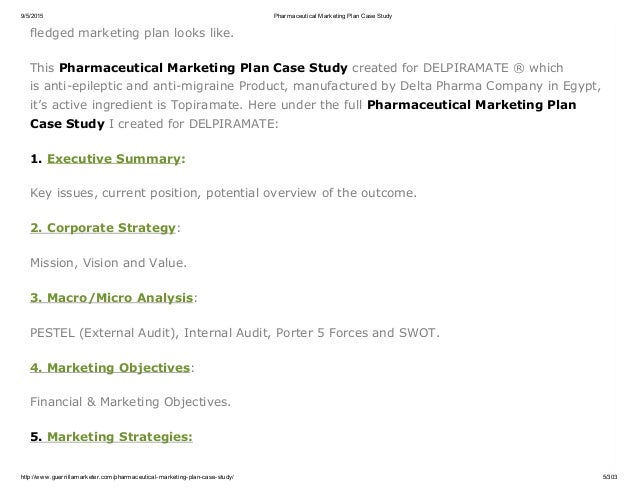Click the page header title text
This screenshot has height=493, width=638.
click(x=320, y=13)
